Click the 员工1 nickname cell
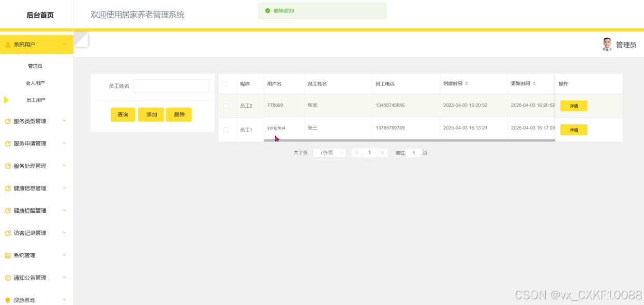 (246, 130)
